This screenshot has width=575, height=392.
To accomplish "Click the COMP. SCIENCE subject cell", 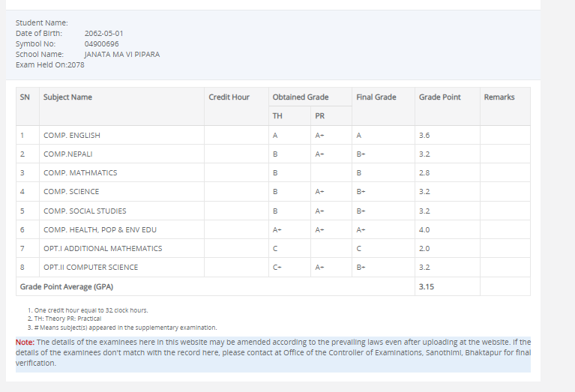I will [x=71, y=192].
